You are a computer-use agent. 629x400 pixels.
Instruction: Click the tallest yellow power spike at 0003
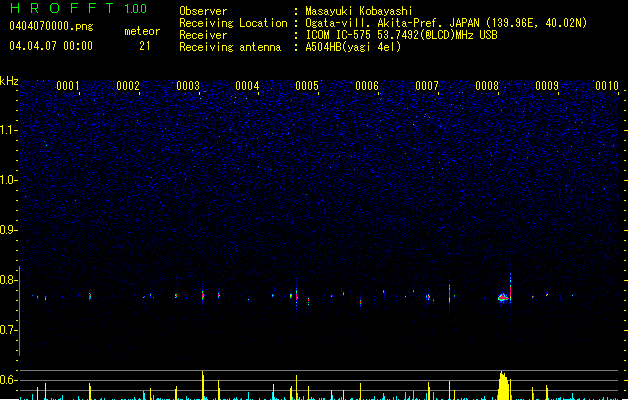(x=203, y=385)
